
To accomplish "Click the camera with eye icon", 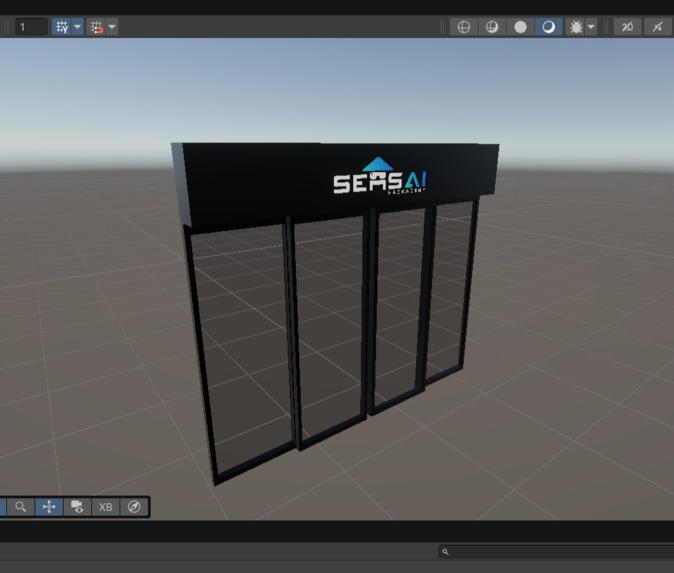I will pos(77,507).
